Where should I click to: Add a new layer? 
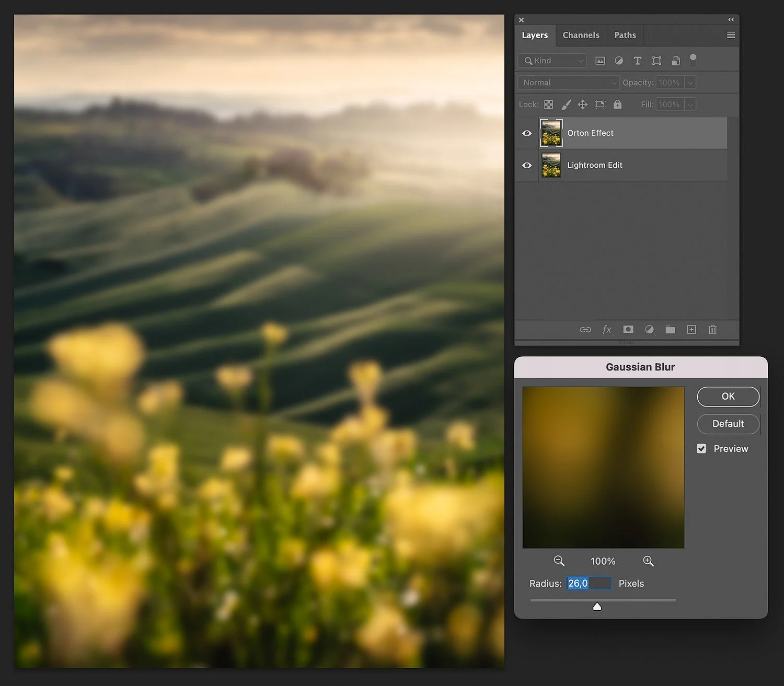click(691, 330)
